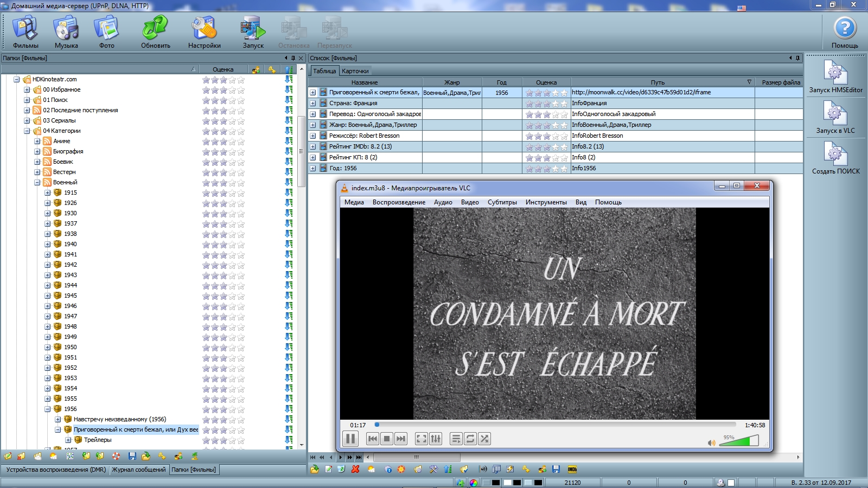The width and height of the screenshot is (868, 488).
Task: Expand the 1945 folder in tree
Action: coord(48,296)
